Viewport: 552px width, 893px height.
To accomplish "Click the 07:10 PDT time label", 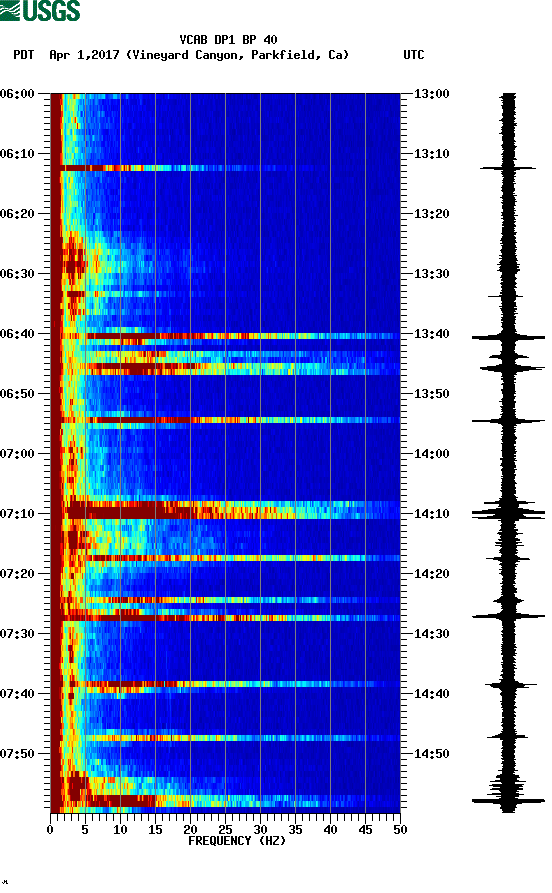I will pos(17,514).
